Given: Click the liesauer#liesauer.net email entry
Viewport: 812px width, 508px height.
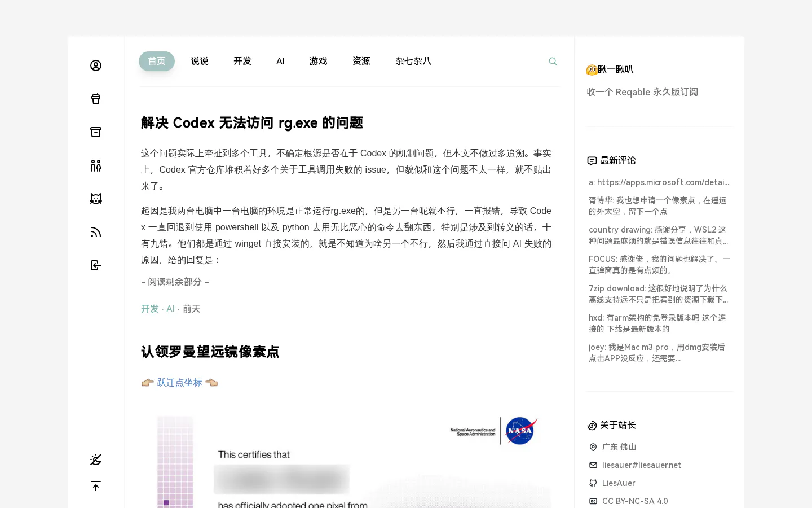Looking at the screenshot, I should 642,465.
